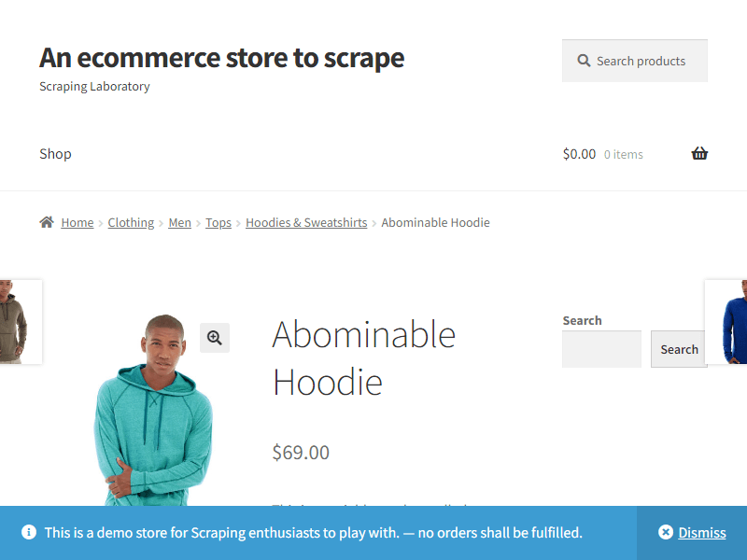Dismiss the demo store notice

[x=702, y=532]
